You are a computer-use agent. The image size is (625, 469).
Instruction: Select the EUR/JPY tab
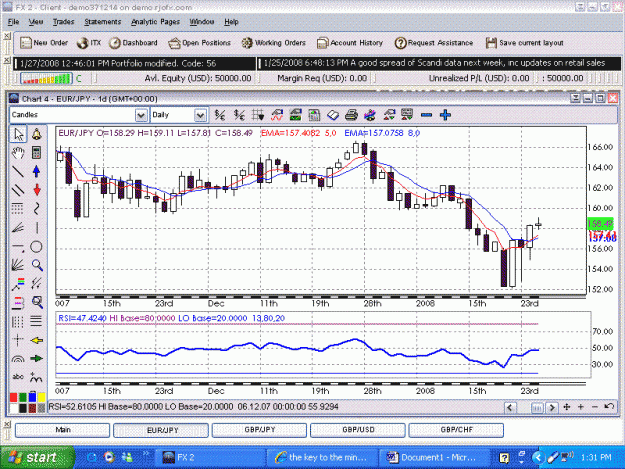pos(161,430)
